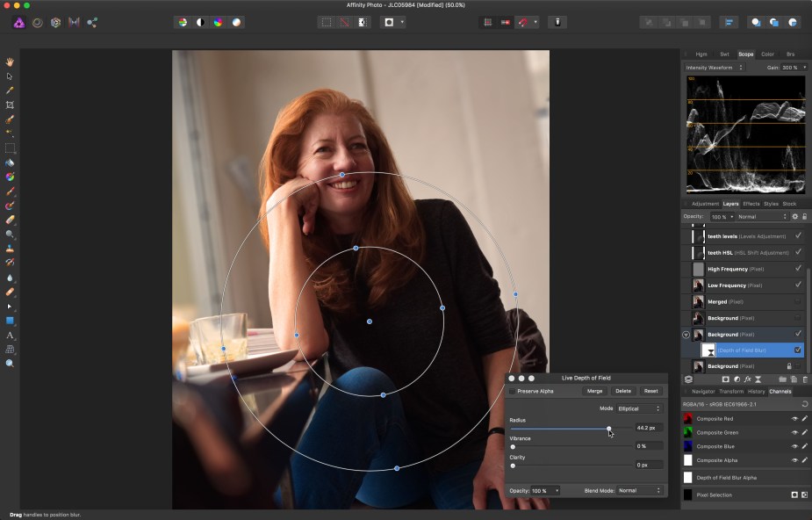Select the Mesh Warp tool

[x=10, y=349]
